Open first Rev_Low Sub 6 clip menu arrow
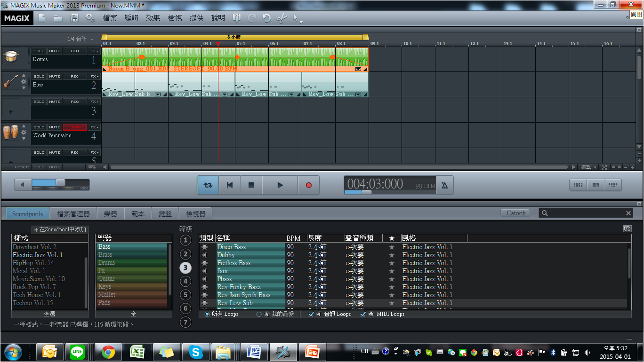The width and height of the screenshot is (644, 362). [158, 94]
